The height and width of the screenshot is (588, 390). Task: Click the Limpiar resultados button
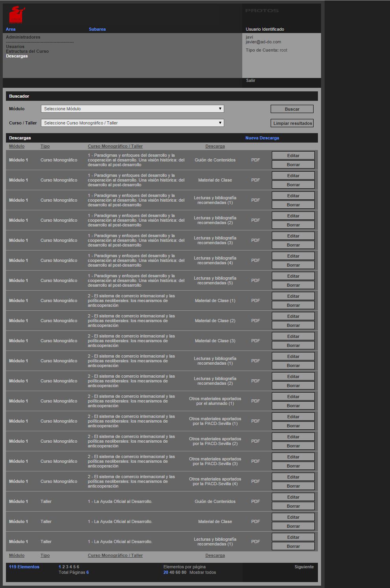pyautogui.click(x=292, y=123)
